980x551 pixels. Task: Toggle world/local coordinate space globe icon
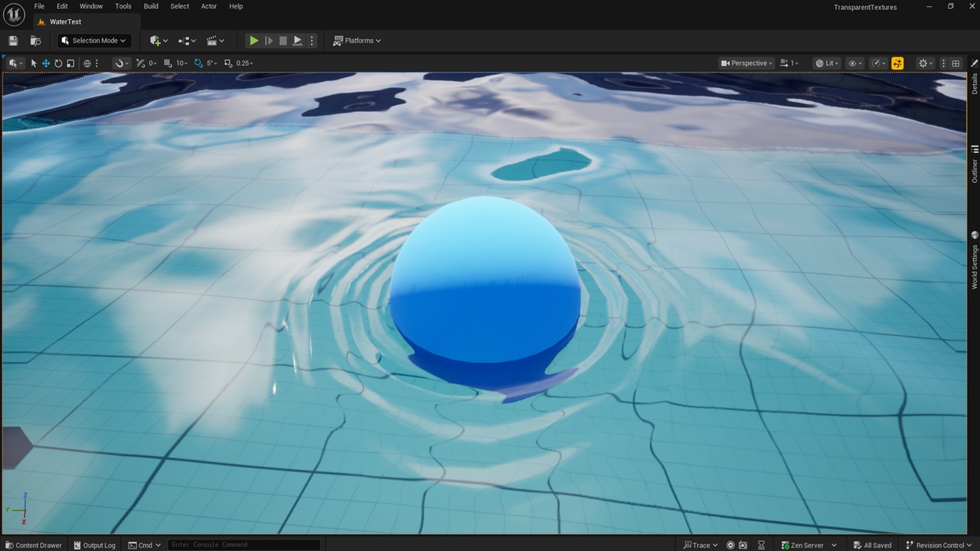(x=87, y=64)
